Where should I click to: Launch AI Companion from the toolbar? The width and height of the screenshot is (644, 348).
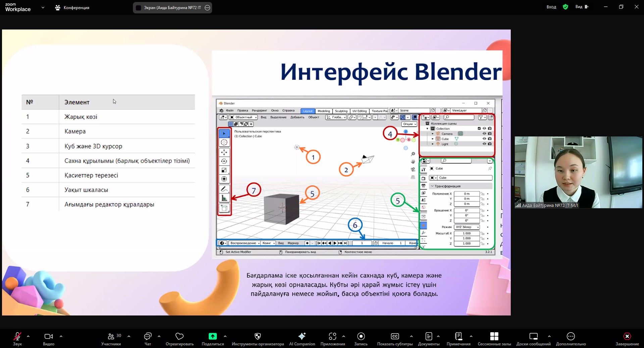[302, 336]
